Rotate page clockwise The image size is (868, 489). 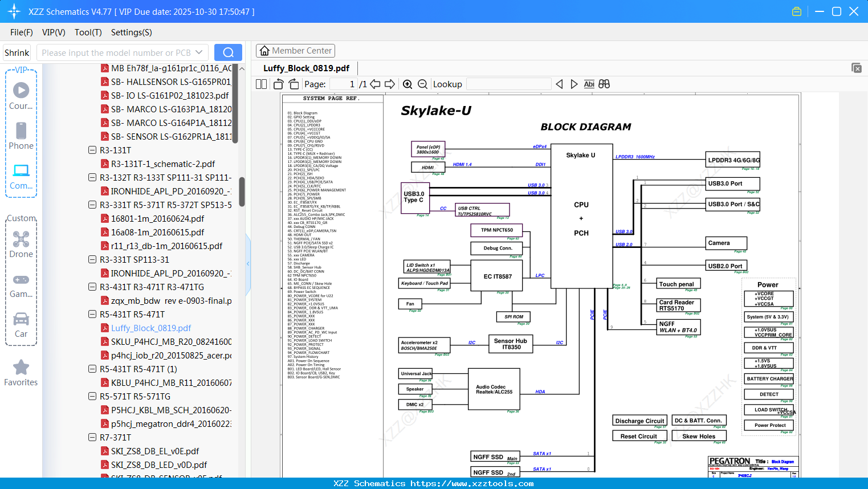coord(294,84)
